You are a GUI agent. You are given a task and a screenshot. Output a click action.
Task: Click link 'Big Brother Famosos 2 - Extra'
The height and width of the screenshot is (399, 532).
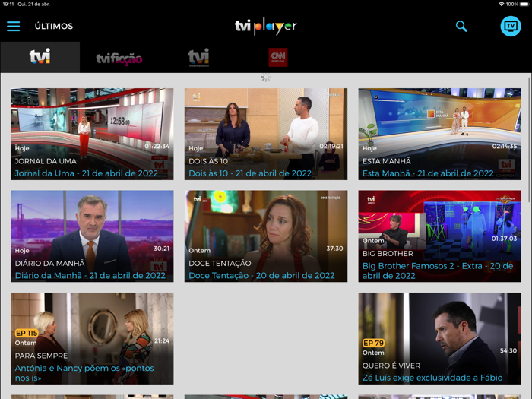(x=438, y=271)
